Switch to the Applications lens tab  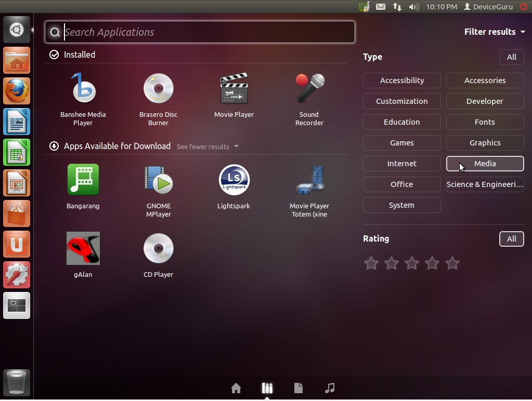tap(267, 388)
